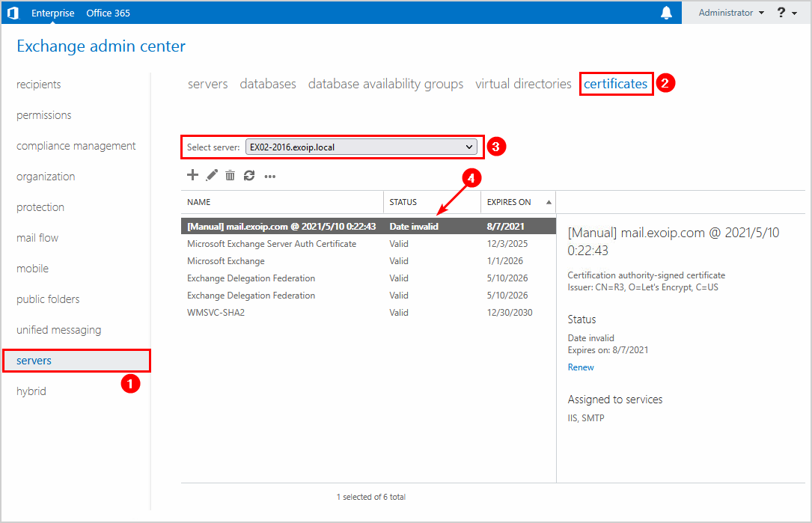Open the help question mark menu

click(x=786, y=13)
